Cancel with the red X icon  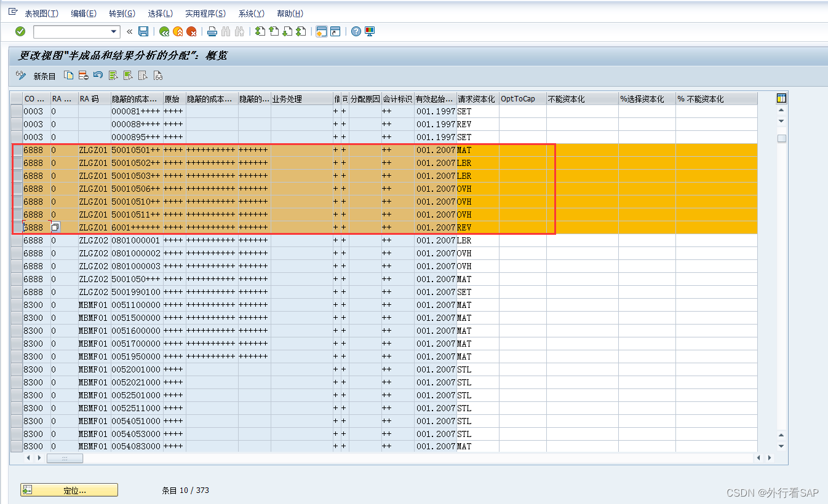pyautogui.click(x=191, y=31)
